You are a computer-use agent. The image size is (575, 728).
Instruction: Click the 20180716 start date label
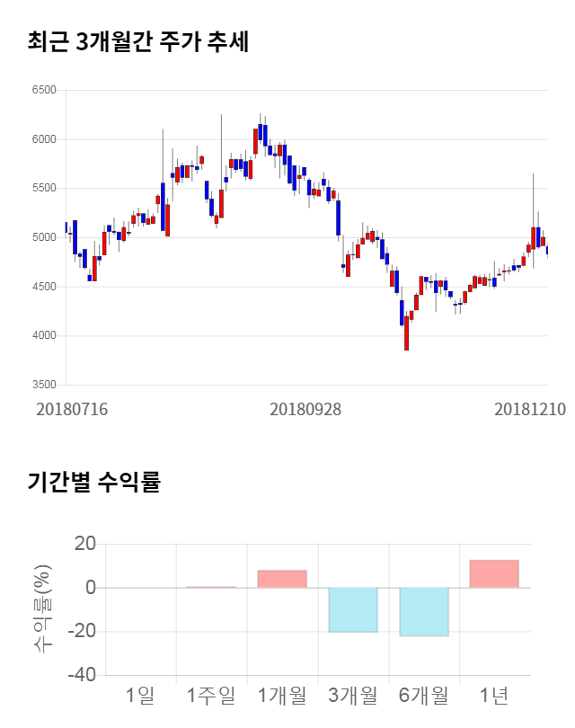(x=72, y=409)
